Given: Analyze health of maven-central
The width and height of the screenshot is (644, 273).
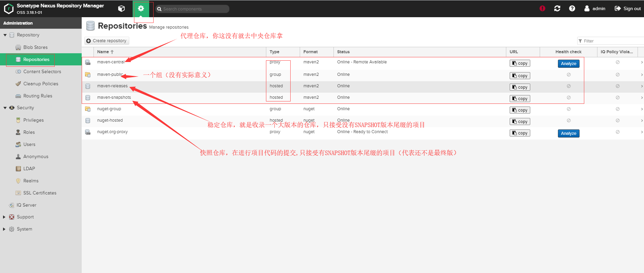Looking at the screenshot, I should click(569, 64).
